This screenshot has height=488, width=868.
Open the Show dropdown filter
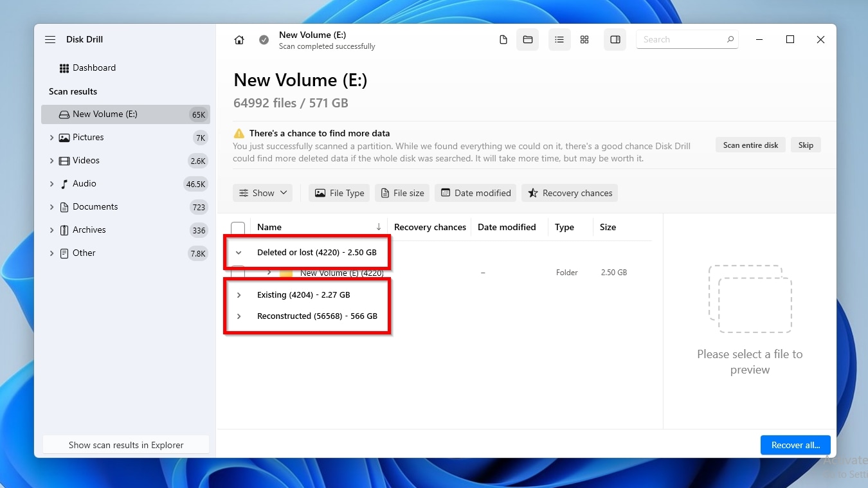pyautogui.click(x=263, y=193)
